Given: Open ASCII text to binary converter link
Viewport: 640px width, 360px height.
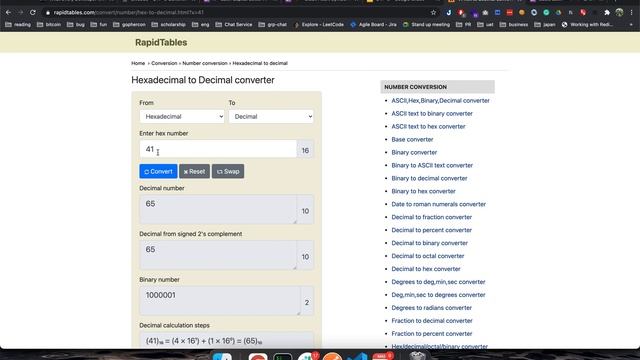Looking at the screenshot, I should point(432,113).
